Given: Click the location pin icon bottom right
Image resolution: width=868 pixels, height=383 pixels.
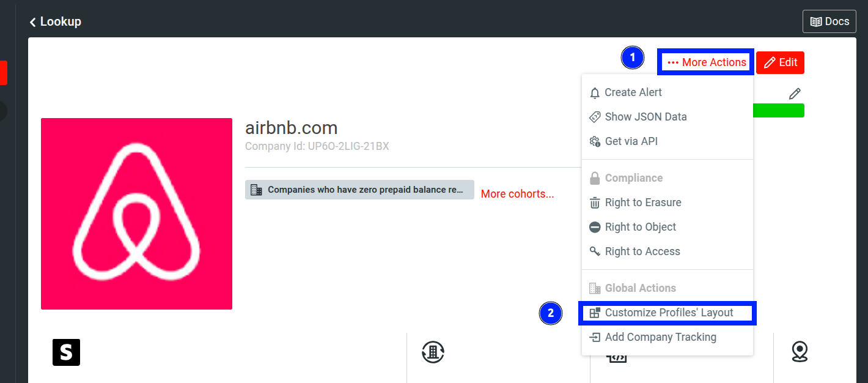Looking at the screenshot, I should (800, 352).
